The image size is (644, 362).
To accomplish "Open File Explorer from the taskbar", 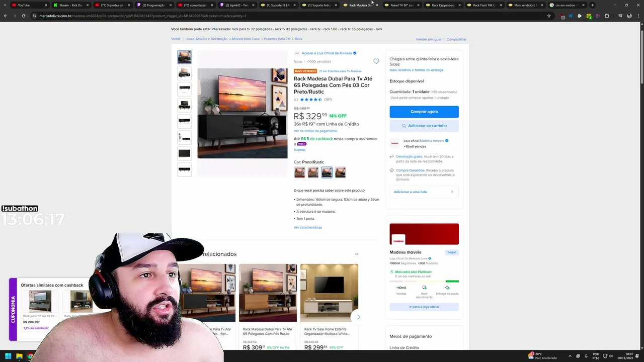I will (x=19, y=356).
